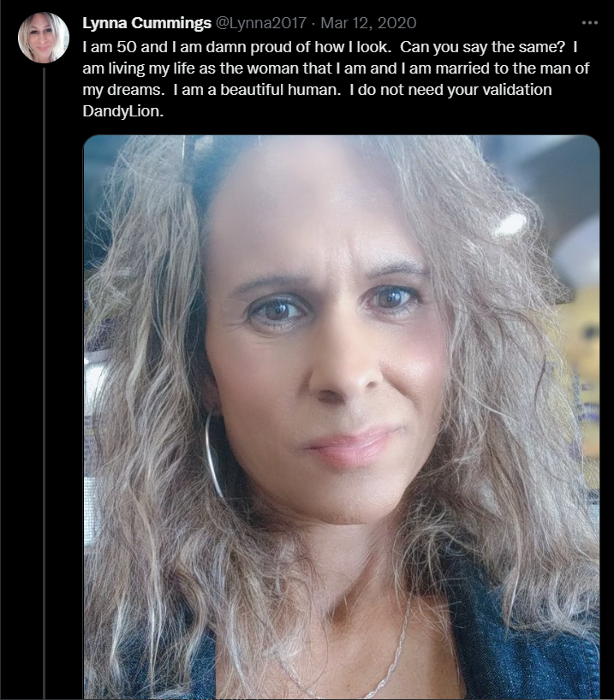The width and height of the screenshot is (614, 700).
Task: Click the sentence starting 'I am 50'
Action: click(237, 47)
